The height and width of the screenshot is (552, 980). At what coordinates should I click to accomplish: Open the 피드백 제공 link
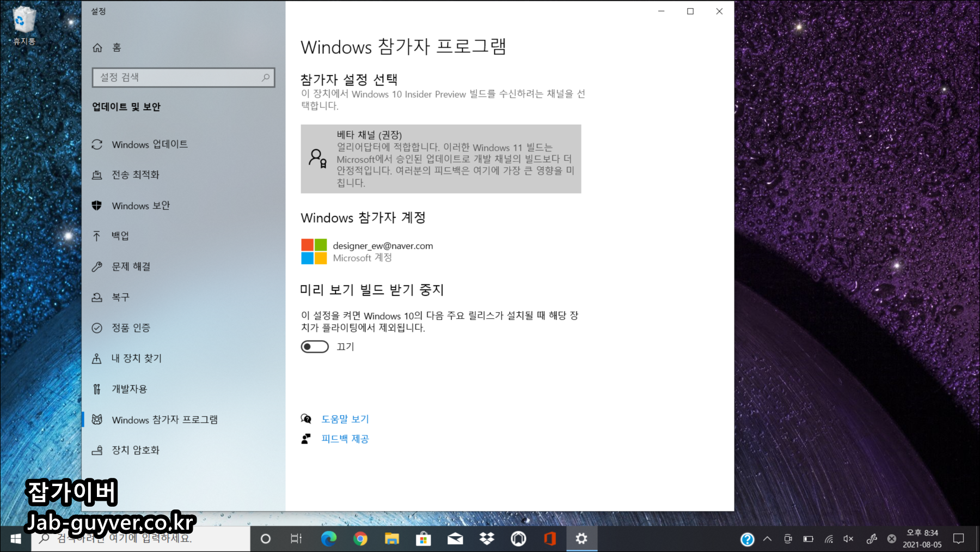[x=345, y=439]
